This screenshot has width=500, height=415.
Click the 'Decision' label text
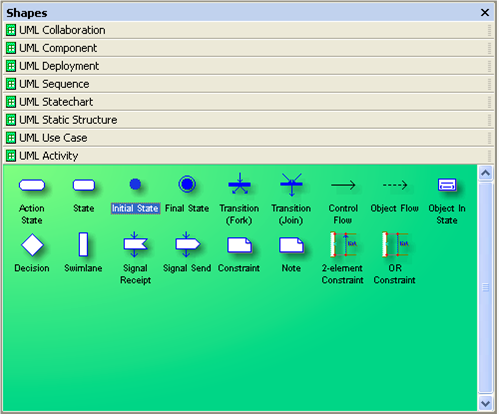pos(32,268)
